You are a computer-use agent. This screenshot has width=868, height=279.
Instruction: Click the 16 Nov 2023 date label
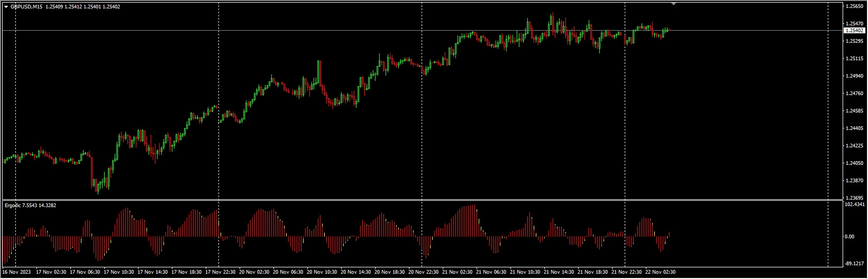[16, 272]
